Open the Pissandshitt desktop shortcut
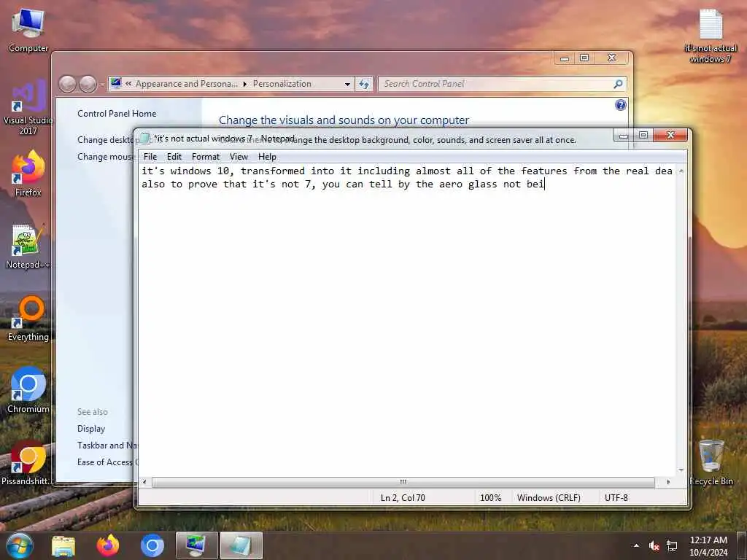Screen dimensions: 747x560 pyautogui.click(x=28, y=463)
